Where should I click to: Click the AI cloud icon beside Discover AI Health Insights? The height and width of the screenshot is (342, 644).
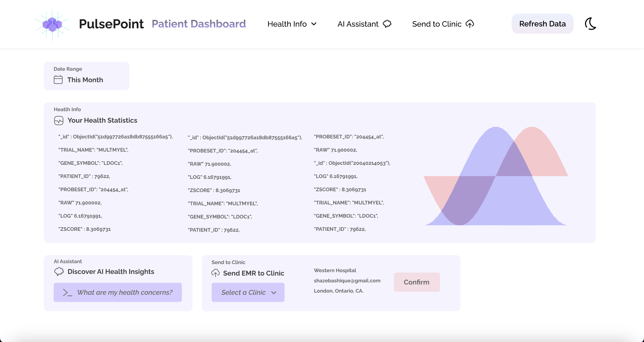point(59,272)
